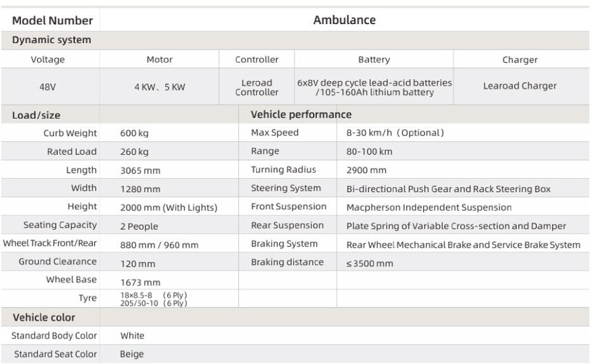The image size is (592, 364).
Task: Select the Leroad Controller cell
Action: [x=257, y=87]
